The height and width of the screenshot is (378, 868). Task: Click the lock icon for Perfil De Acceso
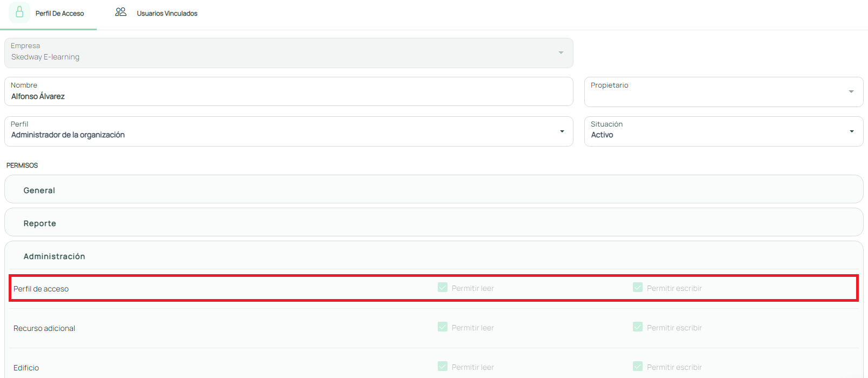click(x=19, y=12)
